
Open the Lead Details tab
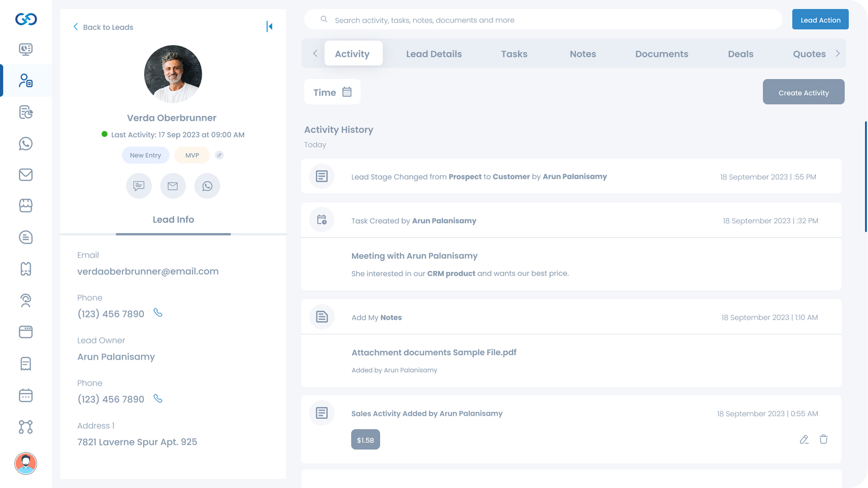(434, 53)
